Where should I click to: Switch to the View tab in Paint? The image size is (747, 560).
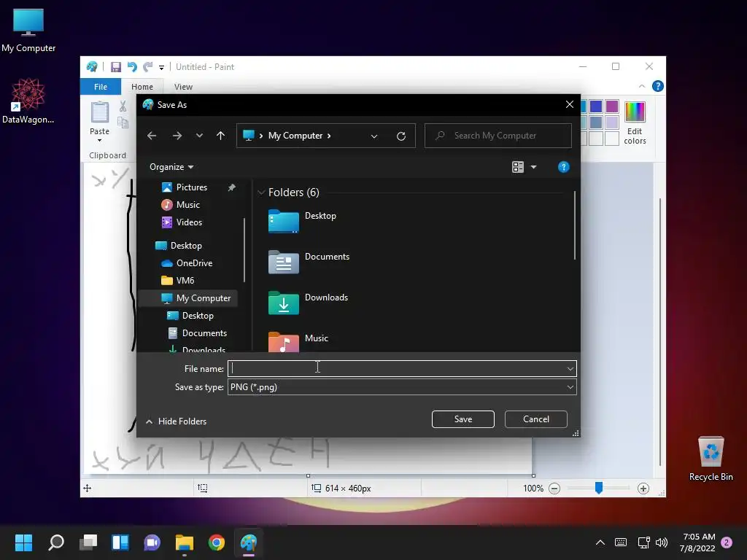pos(183,87)
